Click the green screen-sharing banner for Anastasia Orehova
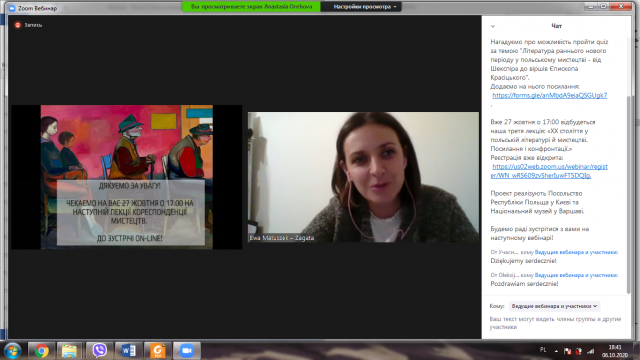640x360 pixels. 251,7
